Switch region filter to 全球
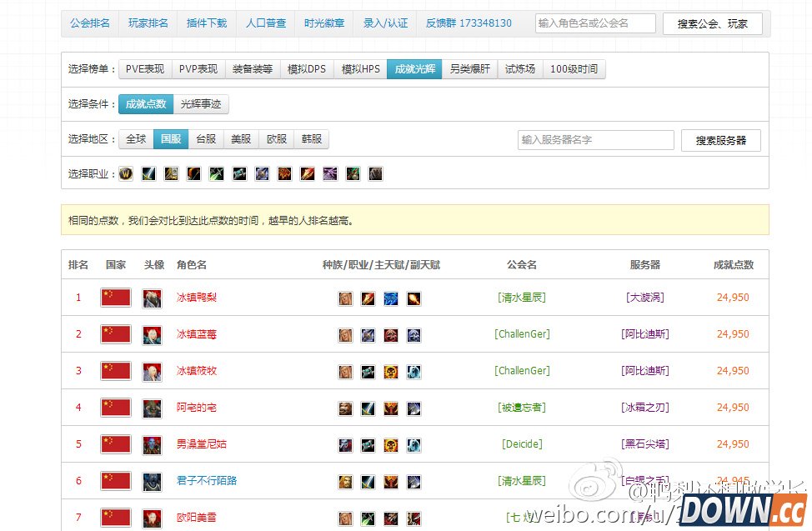This screenshot has height=531, width=812. [x=136, y=139]
